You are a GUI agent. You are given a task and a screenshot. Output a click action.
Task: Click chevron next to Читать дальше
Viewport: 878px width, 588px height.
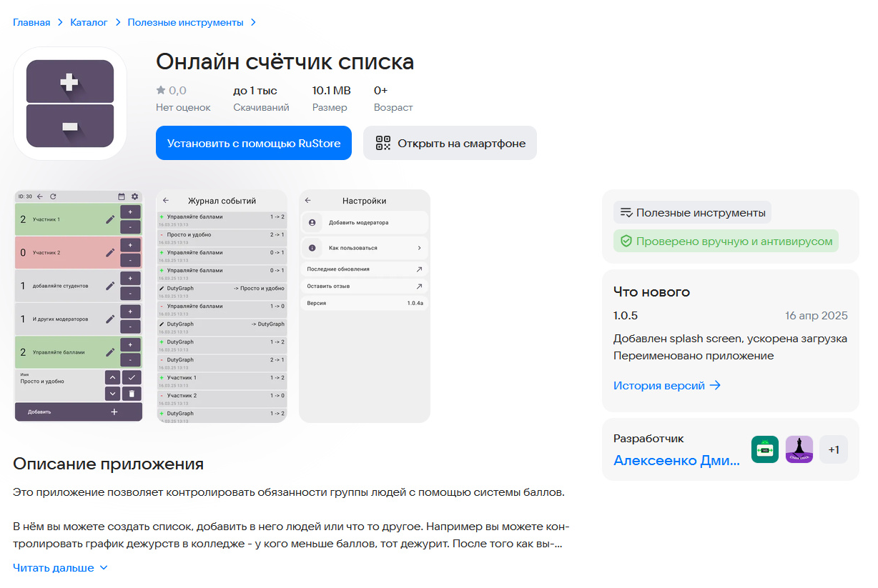(103, 568)
